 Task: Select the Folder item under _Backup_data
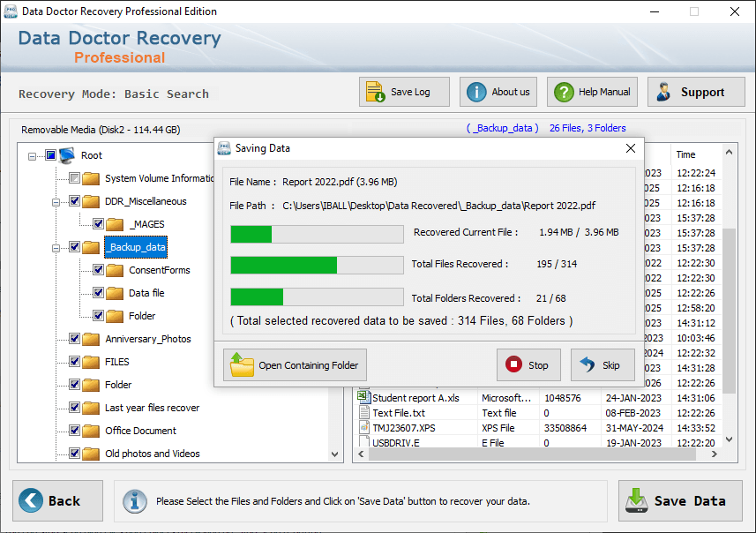(142, 316)
